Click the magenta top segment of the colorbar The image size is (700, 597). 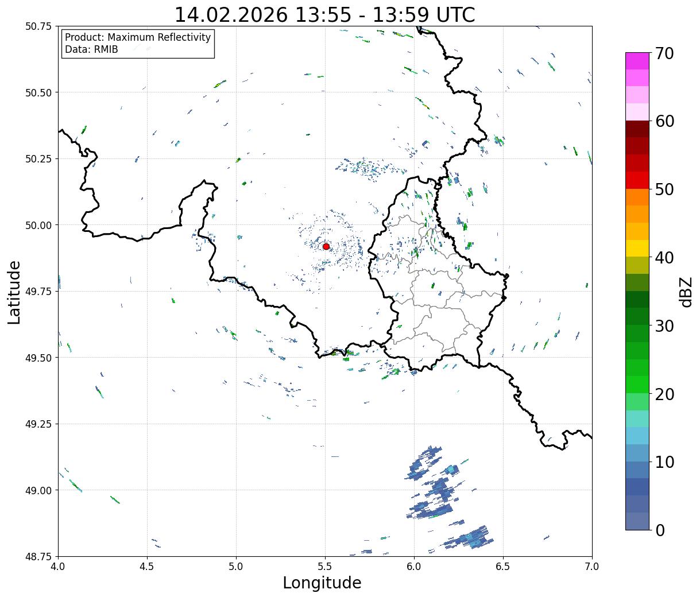tap(637, 61)
